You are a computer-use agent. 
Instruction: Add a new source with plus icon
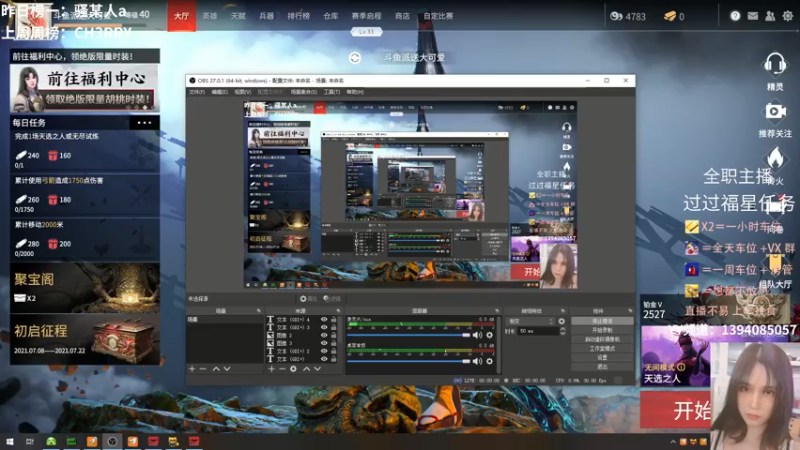271,368
